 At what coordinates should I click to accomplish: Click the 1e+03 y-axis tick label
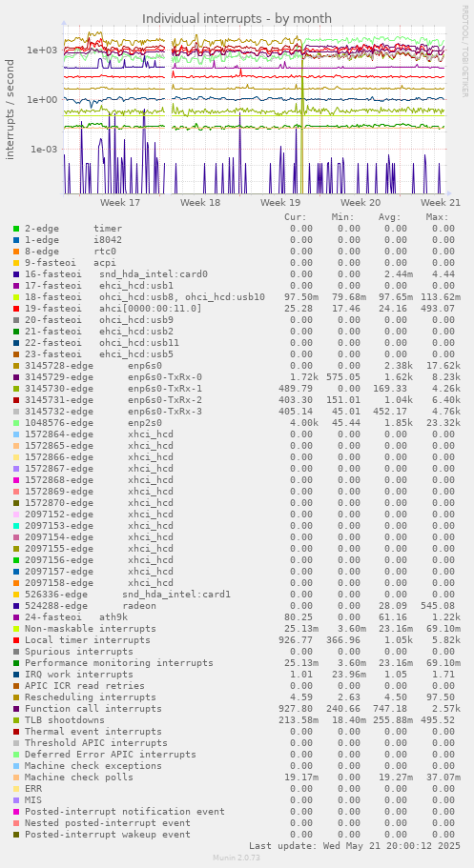pyautogui.click(x=42, y=50)
